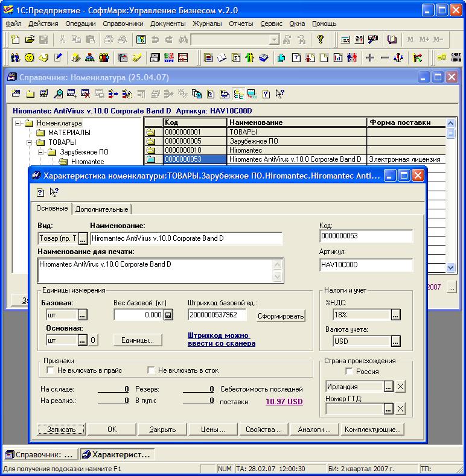Click the black plus sign toolbar icon
Image resolution: width=466 pixels, height=476 pixels.
(370, 57)
